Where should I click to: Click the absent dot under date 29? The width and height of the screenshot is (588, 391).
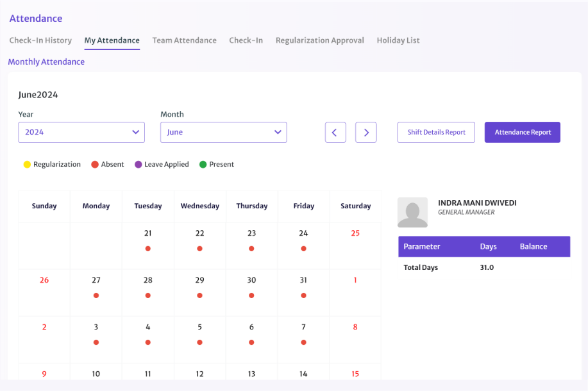tap(199, 295)
